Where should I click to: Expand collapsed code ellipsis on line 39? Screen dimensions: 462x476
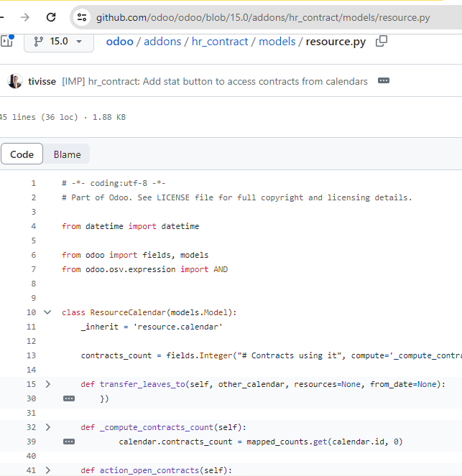click(69, 442)
